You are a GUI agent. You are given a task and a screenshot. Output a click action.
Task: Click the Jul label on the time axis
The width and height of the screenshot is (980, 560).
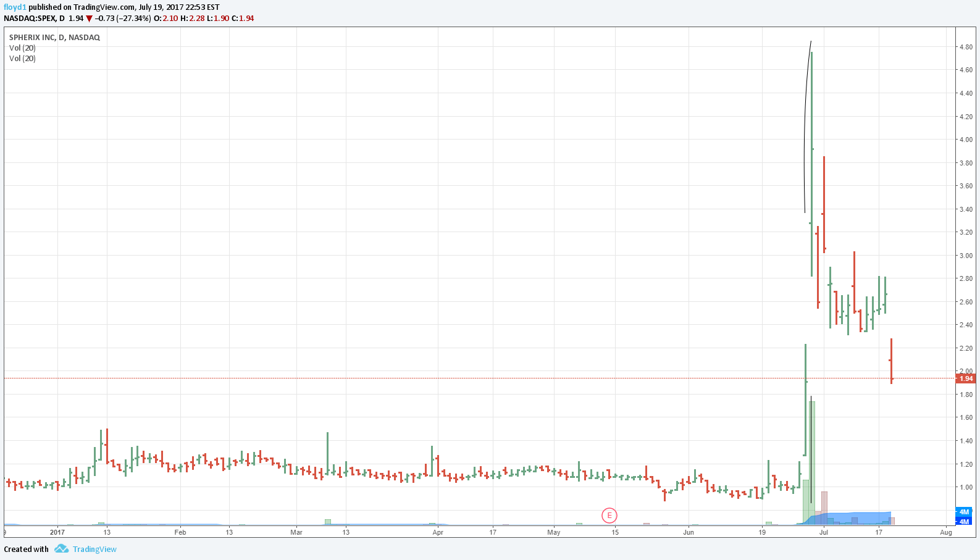(824, 532)
